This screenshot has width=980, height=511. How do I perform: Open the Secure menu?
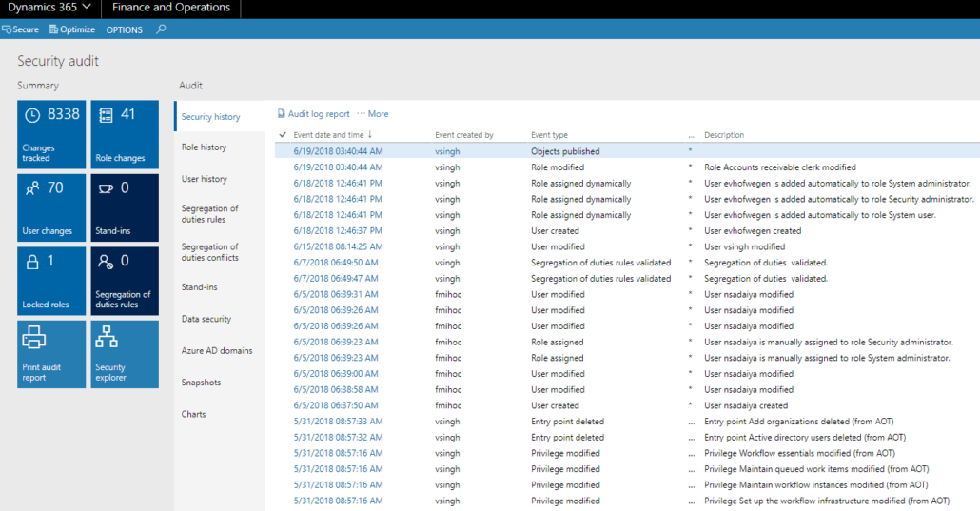(x=21, y=29)
